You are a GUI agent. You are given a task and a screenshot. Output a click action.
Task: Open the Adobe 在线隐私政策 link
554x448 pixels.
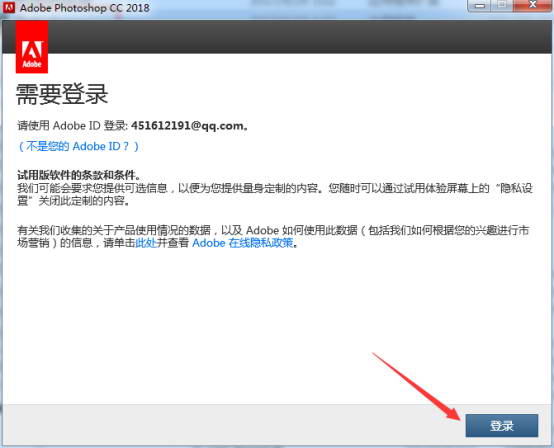point(243,243)
